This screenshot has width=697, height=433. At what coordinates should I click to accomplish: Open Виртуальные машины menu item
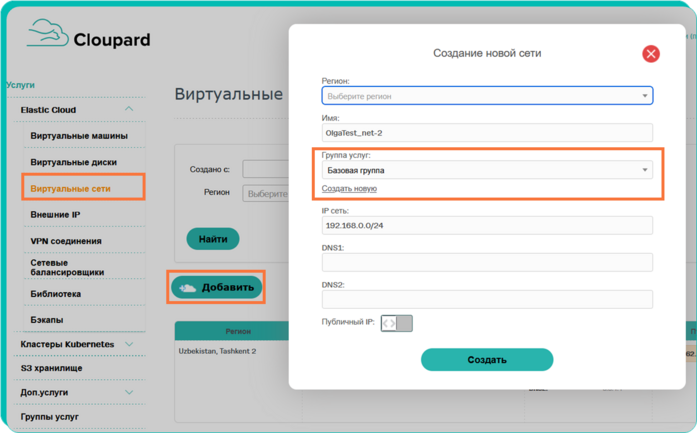(x=79, y=136)
